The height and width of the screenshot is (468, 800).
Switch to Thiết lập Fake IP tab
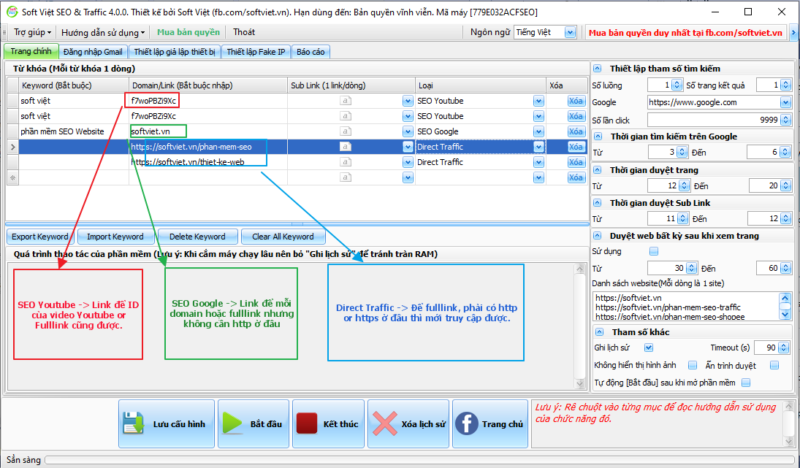coord(256,52)
